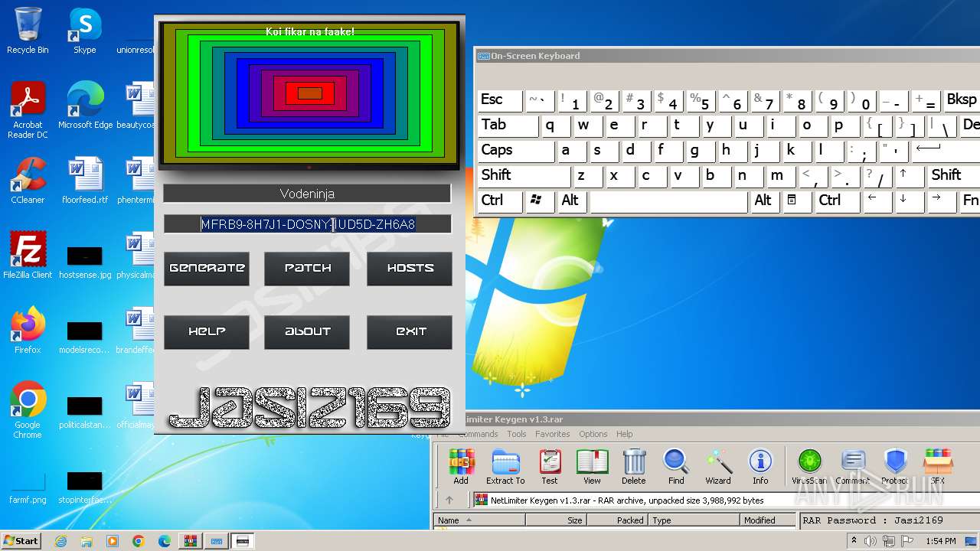
Task: Click WinRAR Delete icon
Action: click(634, 467)
